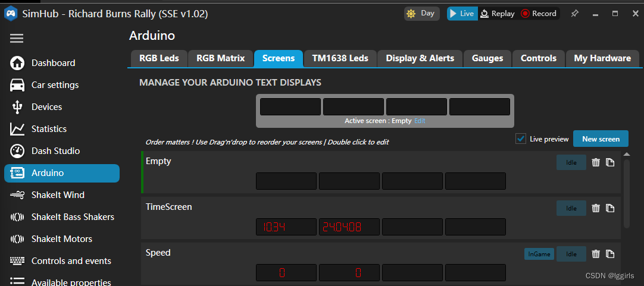
Task: Start Record mode
Action: coord(539,14)
